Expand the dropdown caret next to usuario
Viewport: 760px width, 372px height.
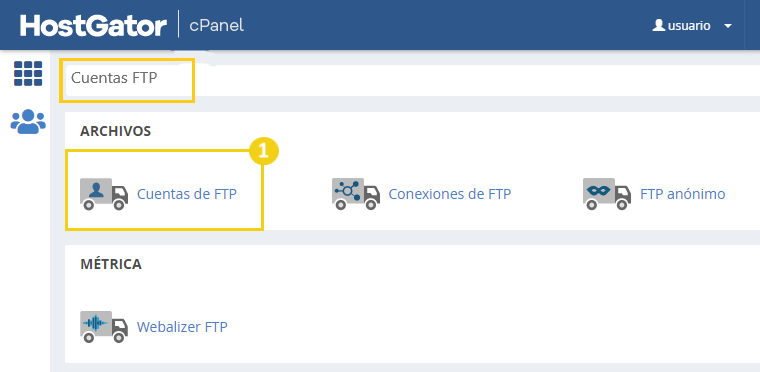(x=728, y=26)
